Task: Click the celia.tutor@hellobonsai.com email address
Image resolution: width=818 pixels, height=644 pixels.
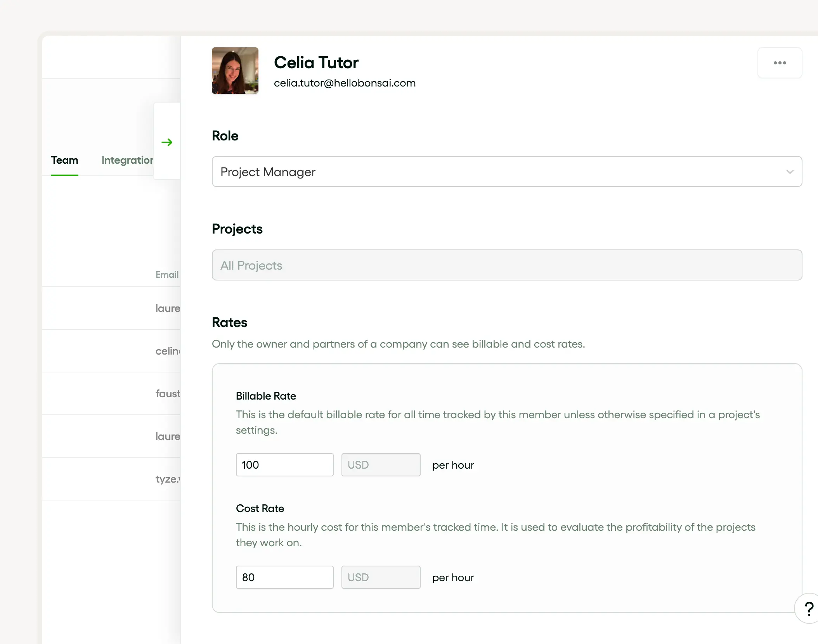Action: tap(345, 83)
